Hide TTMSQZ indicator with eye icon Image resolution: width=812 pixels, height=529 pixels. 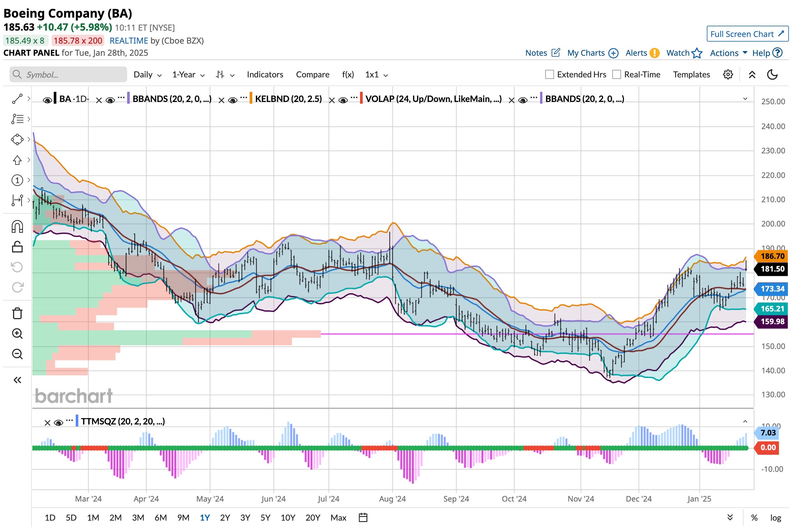[59, 423]
